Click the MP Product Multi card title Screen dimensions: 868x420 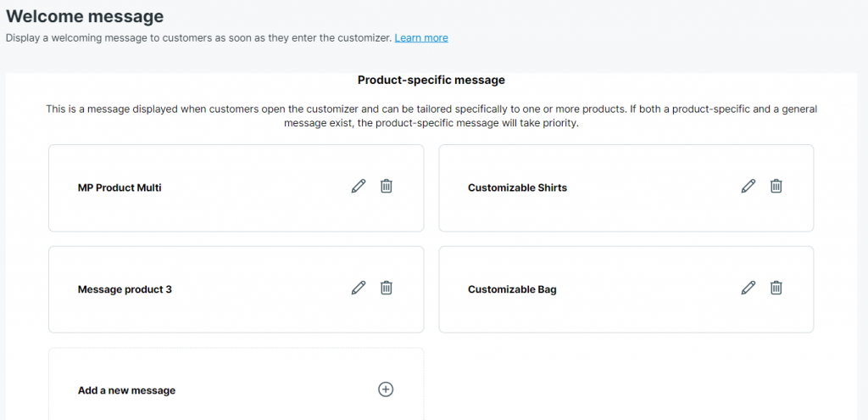(x=120, y=188)
